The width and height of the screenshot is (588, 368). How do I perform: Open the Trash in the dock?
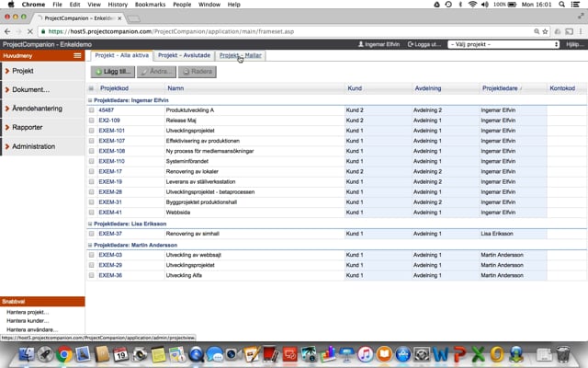tap(563, 354)
